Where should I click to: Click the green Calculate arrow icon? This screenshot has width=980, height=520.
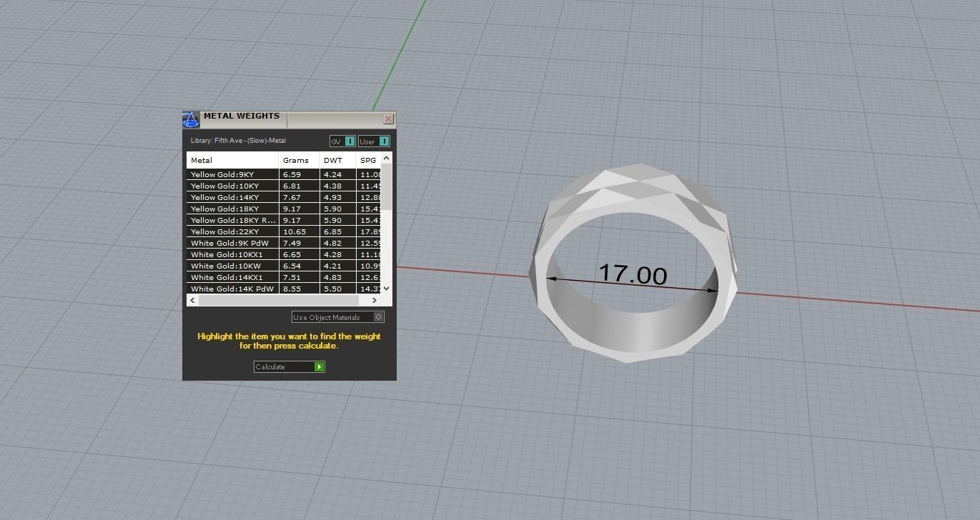[x=320, y=366]
